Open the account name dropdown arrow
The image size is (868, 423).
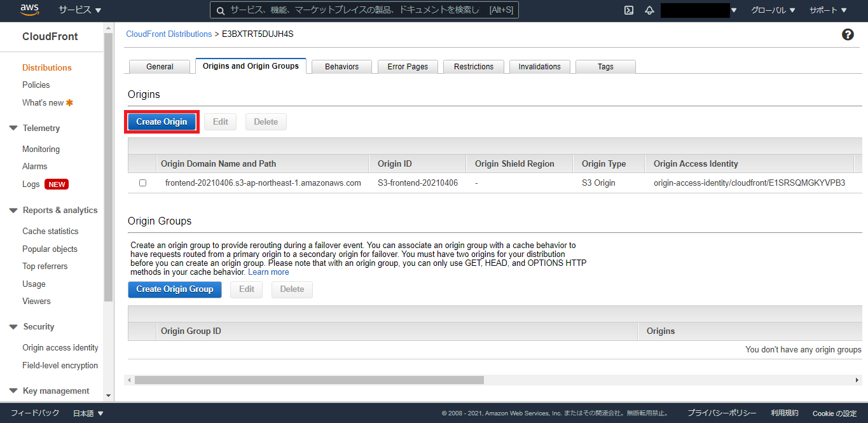coord(734,10)
